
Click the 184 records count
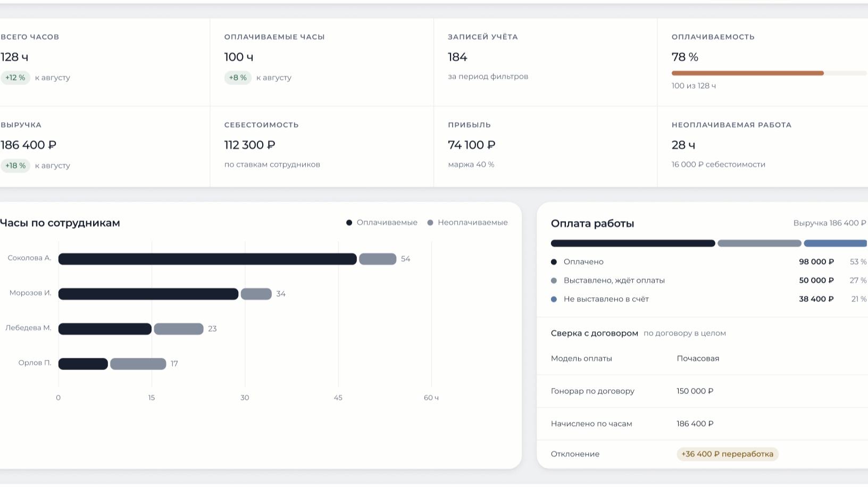[457, 57]
